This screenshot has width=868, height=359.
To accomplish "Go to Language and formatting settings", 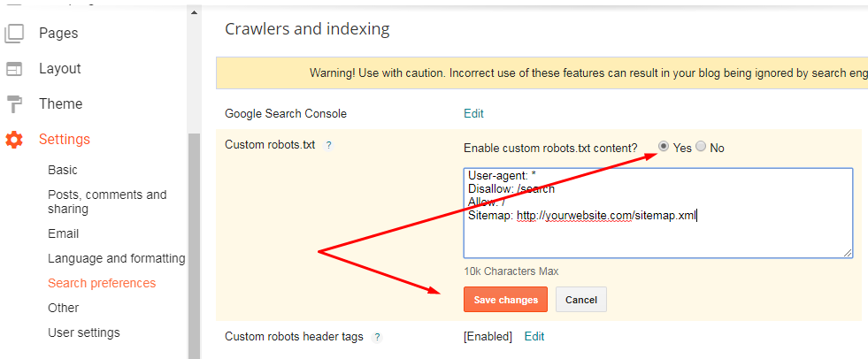I will coord(116,258).
